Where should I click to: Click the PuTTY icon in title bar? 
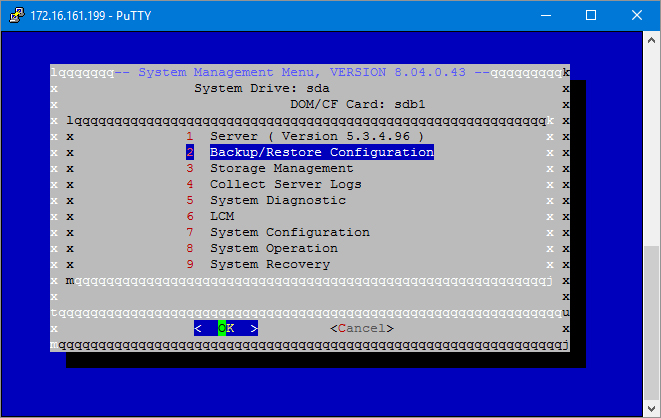pyautogui.click(x=15, y=15)
